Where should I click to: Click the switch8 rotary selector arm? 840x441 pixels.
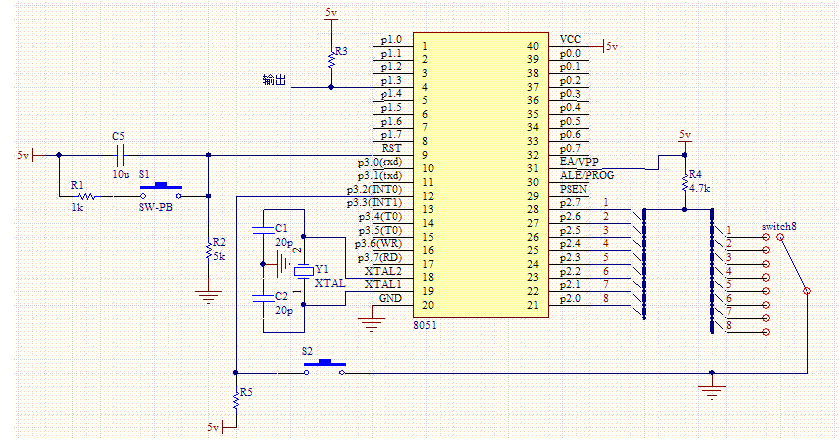pos(793,264)
